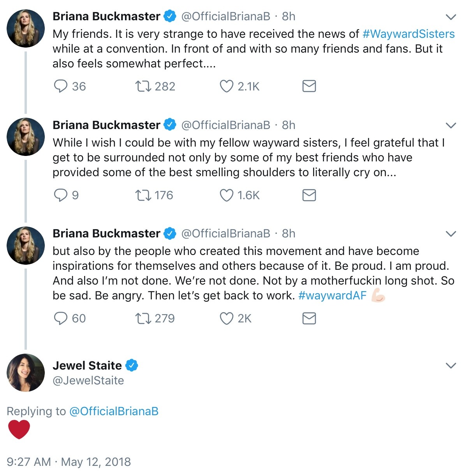View Jewel Staite's profile picture
This screenshot has width=465, height=476.
pyautogui.click(x=26, y=373)
